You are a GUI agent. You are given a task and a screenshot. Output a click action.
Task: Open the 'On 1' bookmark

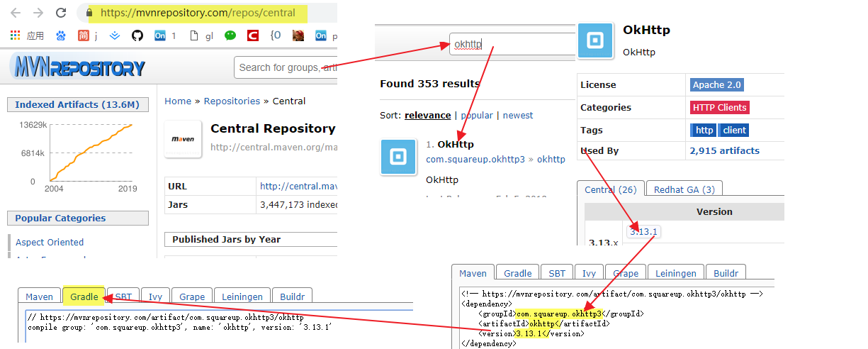pyautogui.click(x=165, y=35)
